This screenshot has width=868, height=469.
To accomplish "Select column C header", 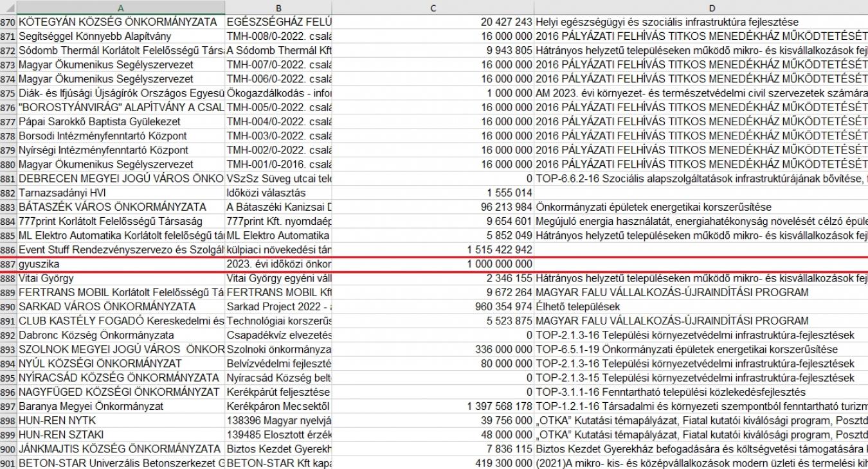I will [433, 7].
